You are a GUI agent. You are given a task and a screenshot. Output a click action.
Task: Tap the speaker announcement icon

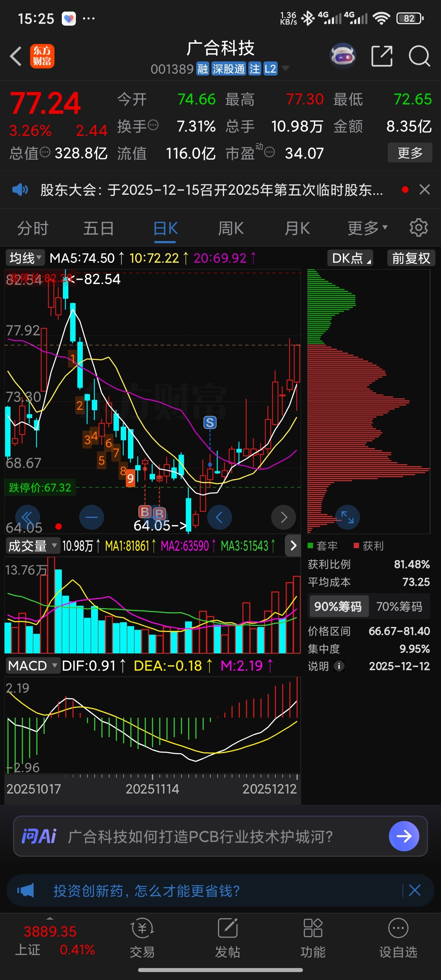tap(20, 189)
